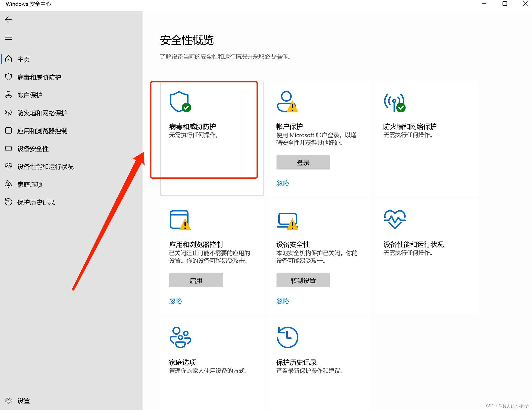Click the home icon beside 主页
The height and width of the screenshot is (410, 532).
click(8, 59)
